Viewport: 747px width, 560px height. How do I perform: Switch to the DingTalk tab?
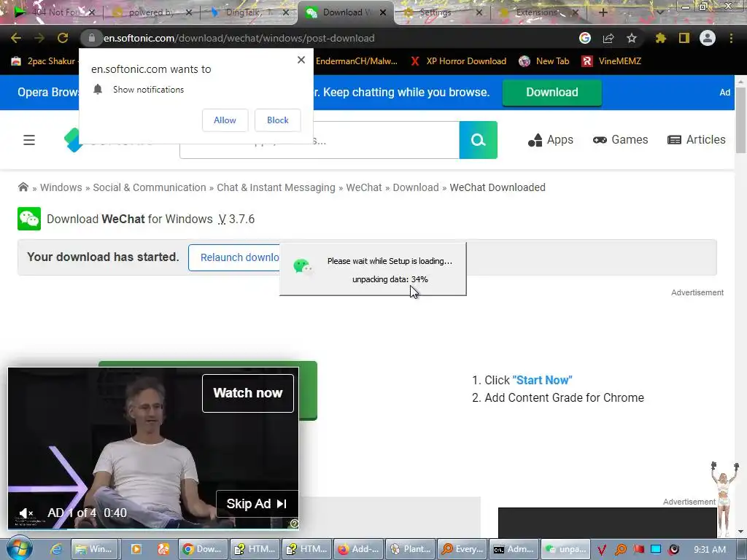pos(248,12)
